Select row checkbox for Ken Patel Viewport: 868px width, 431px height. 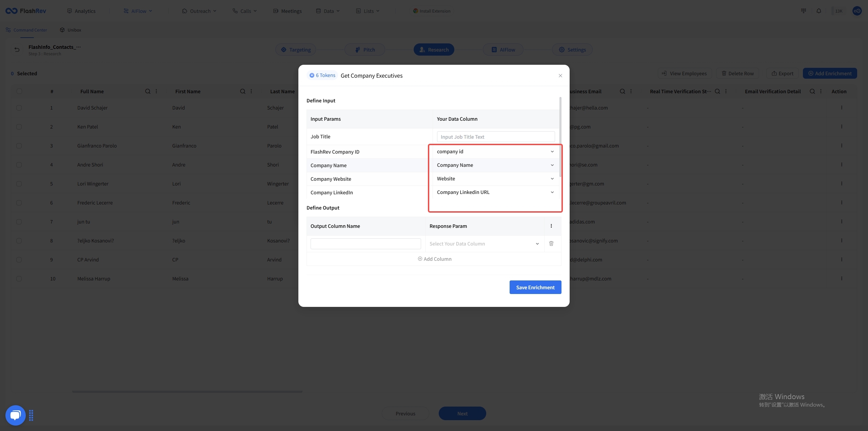19,127
